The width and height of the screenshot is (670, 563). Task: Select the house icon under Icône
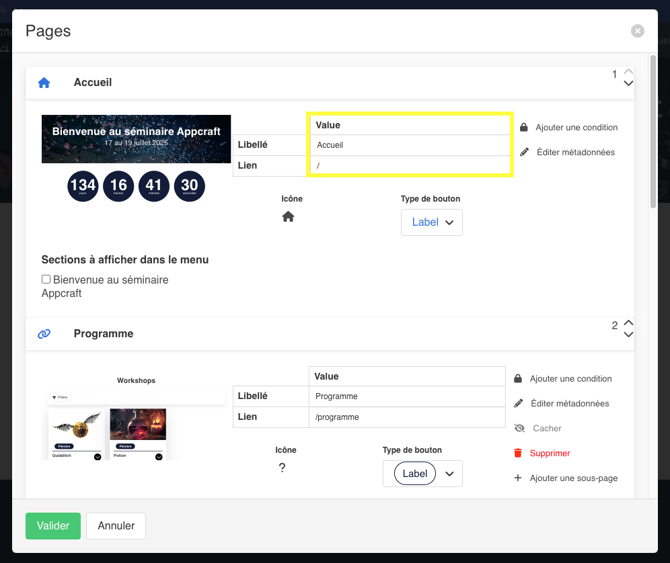[x=288, y=217]
